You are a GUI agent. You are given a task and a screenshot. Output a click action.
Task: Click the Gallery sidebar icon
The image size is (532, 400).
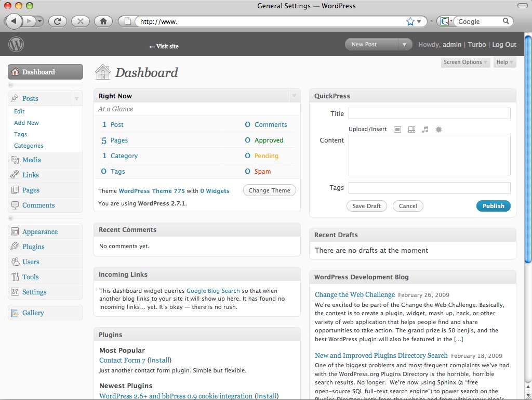click(x=15, y=313)
